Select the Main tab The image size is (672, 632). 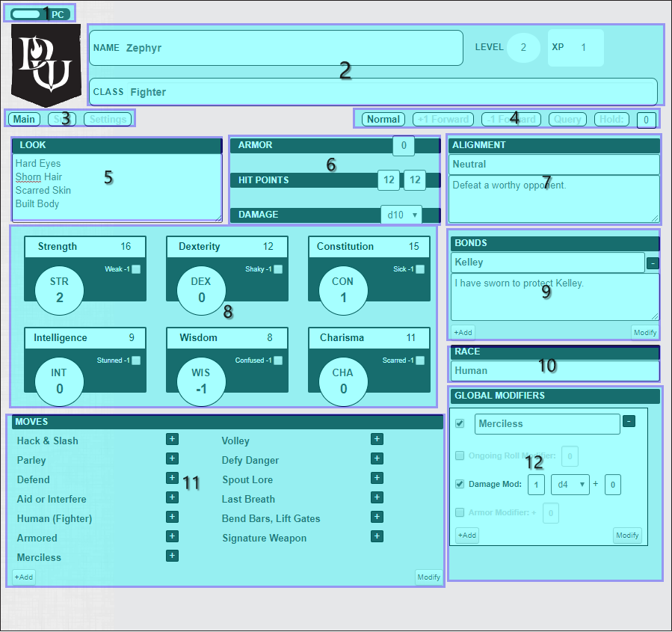click(x=24, y=119)
